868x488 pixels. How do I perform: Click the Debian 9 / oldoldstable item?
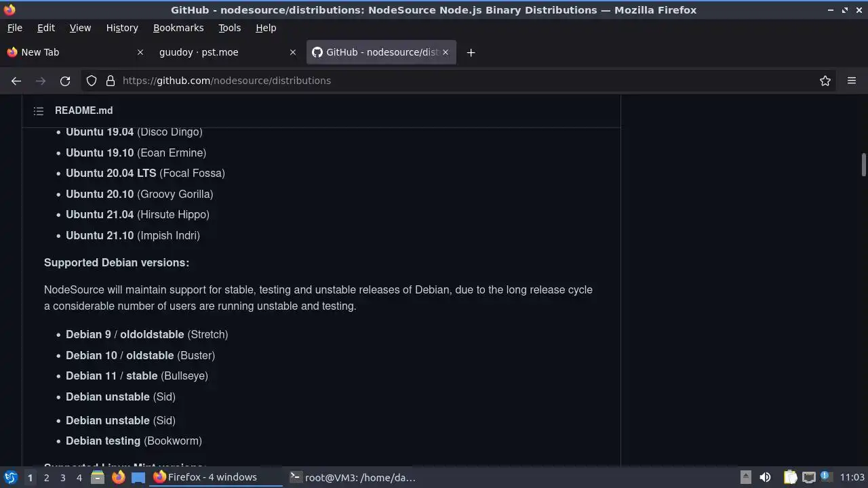146,334
